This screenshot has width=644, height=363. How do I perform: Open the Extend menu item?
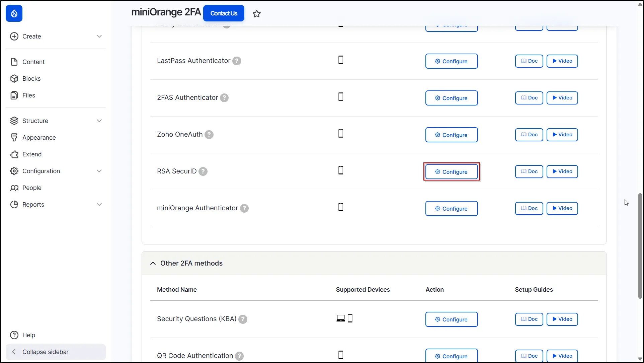[x=32, y=154]
